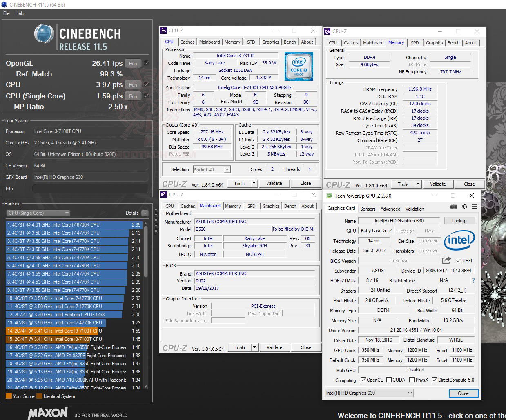The height and width of the screenshot is (420, 506).
Task: Expand Tools arrow in the Memory tab window
Action: tap(418, 184)
